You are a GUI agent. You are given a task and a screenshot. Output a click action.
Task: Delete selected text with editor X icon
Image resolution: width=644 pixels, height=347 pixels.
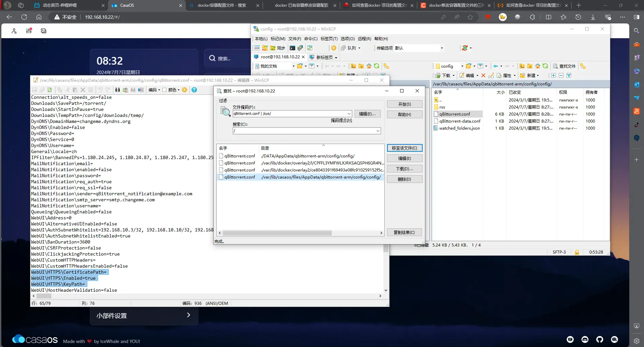tap(83, 90)
